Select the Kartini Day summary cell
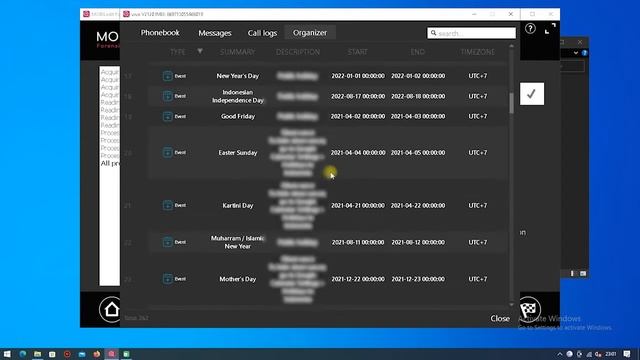Viewport: 640px width, 360px height. pyautogui.click(x=238, y=205)
